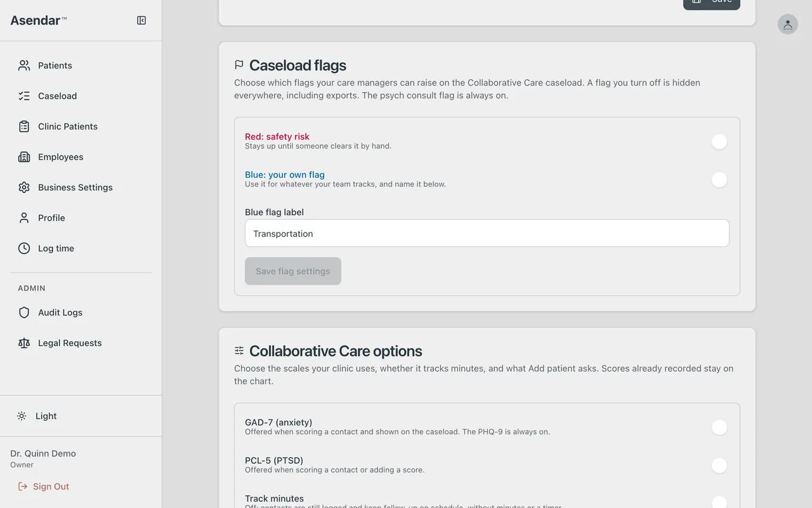Click the flag icon beside Caseload flags
The image size is (812, 508).
[x=239, y=65]
